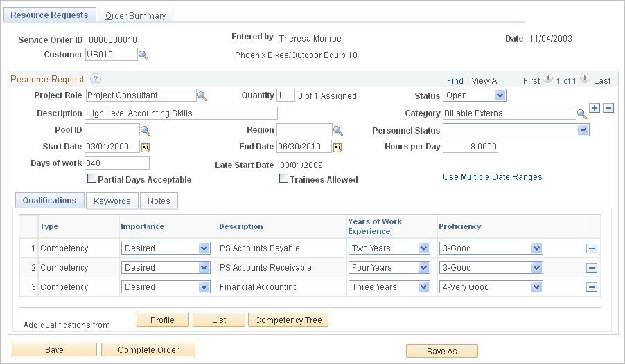
Task: Open the Keywords tab
Action: [112, 201]
